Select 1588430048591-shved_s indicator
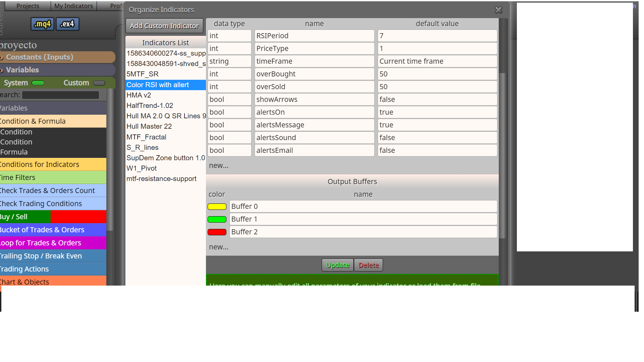644x362 pixels. pyautogui.click(x=166, y=64)
